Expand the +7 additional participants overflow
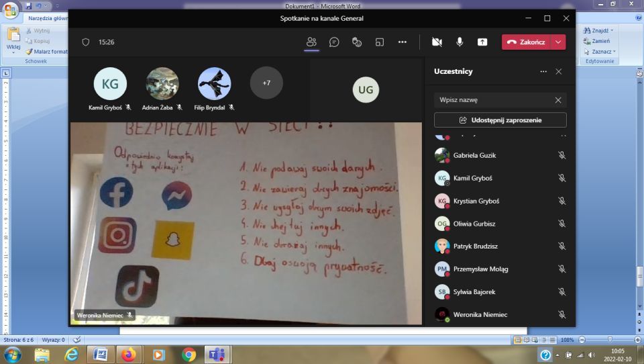644x364 pixels. click(x=266, y=83)
